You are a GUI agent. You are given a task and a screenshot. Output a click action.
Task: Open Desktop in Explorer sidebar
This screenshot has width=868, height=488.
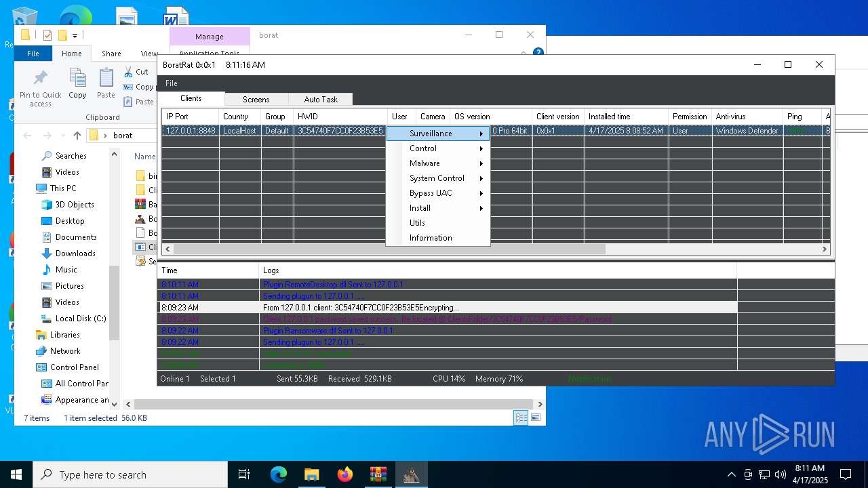click(x=70, y=221)
